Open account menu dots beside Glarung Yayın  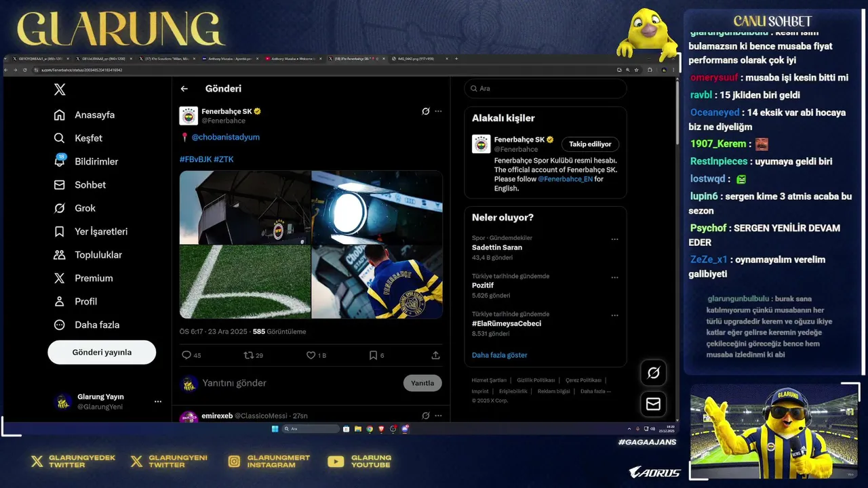pyautogui.click(x=158, y=402)
